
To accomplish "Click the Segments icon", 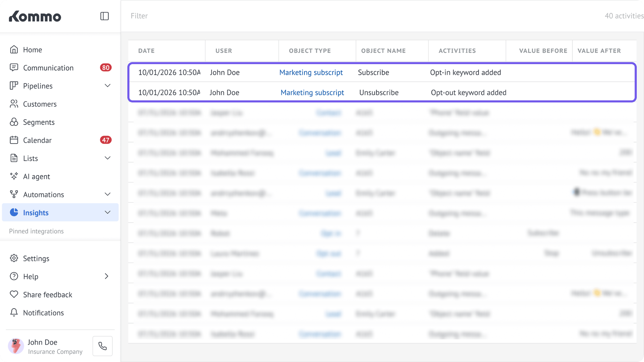I will pyautogui.click(x=14, y=122).
